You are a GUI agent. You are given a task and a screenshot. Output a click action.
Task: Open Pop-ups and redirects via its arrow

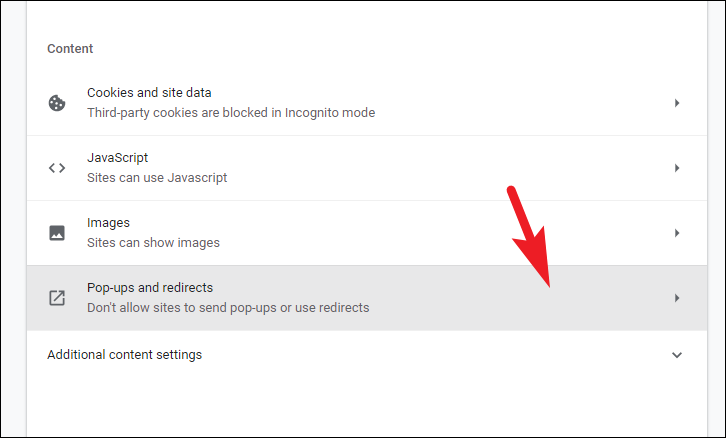click(677, 298)
